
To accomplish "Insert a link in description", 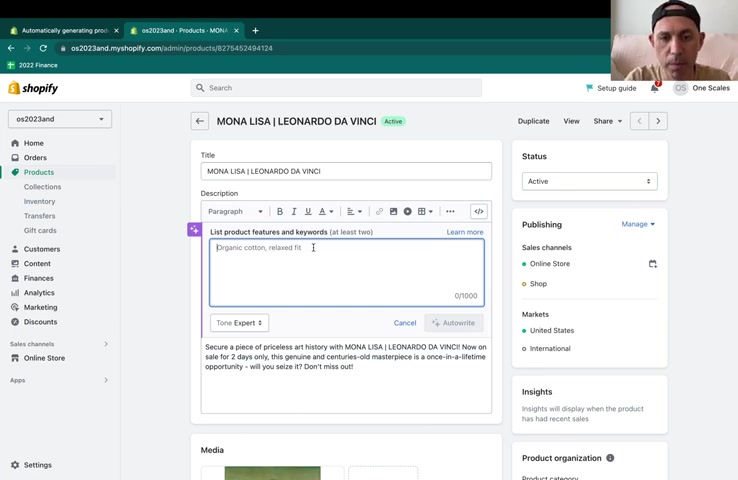I will pos(379,212).
